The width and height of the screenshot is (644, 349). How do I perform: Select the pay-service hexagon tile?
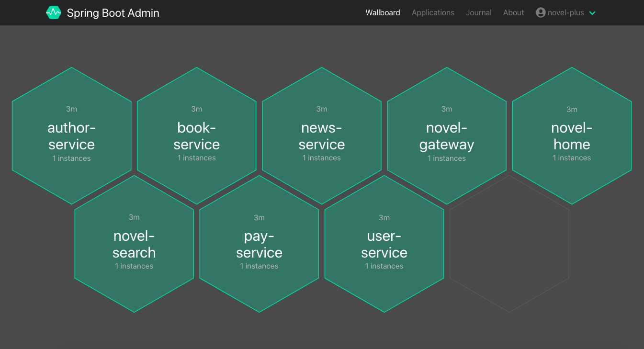(x=259, y=244)
